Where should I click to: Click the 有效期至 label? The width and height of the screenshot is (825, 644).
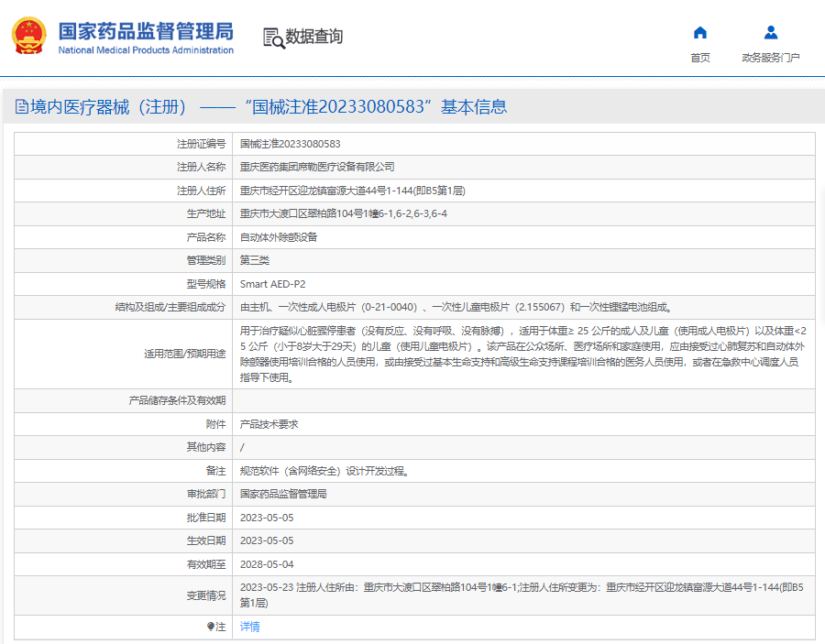pyautogui.click(x=205, y=564)
